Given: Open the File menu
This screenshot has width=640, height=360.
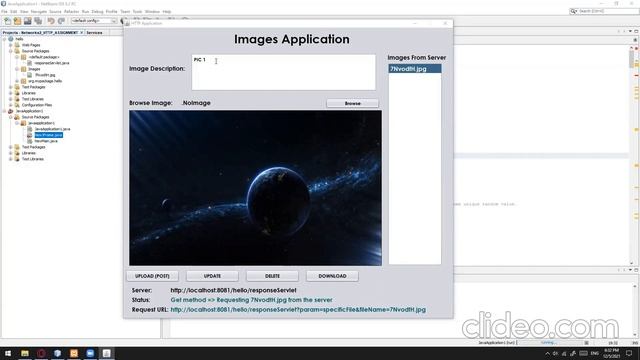Looking at the screenshot, I should 4,11.
